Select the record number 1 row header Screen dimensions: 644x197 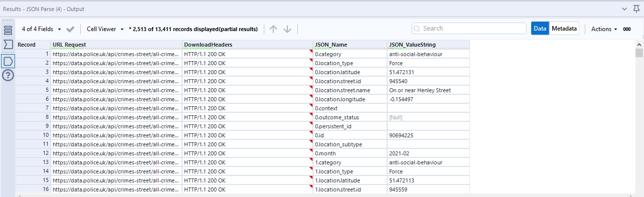pyautogui.click(x=33, y=54)
